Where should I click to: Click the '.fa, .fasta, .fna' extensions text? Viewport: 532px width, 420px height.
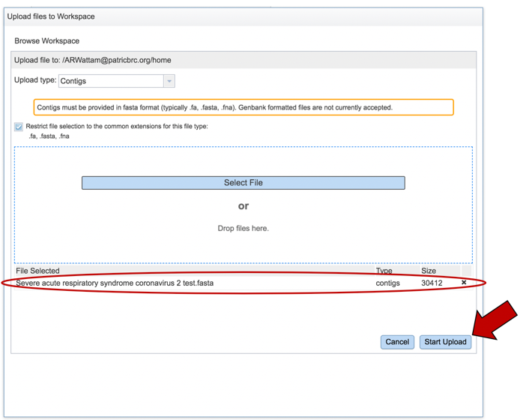pos(49,136)
